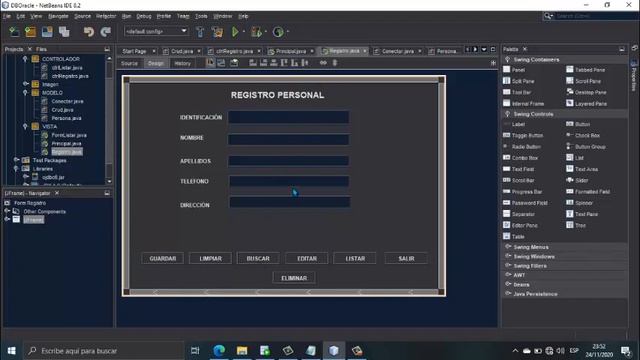Click the Preview Design icon
The width and height of the screenshot is (640, 360).
(x=234, y=63)
